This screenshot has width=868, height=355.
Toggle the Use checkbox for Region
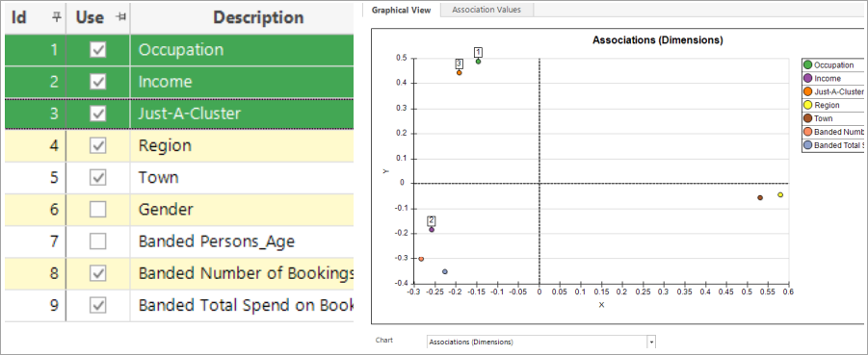pos(98,146)
